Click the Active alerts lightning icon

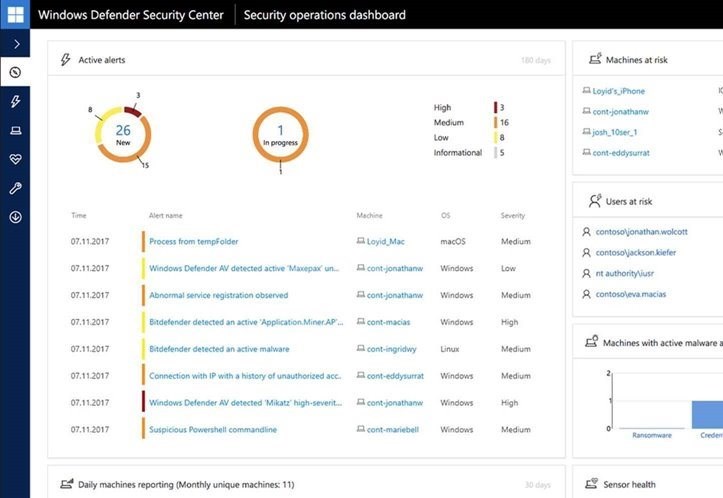click(65, 59)
